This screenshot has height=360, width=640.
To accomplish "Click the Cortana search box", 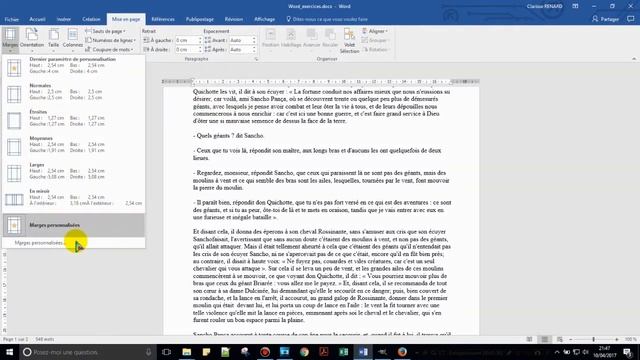I will pyautogui.click(x=88, y=352).
